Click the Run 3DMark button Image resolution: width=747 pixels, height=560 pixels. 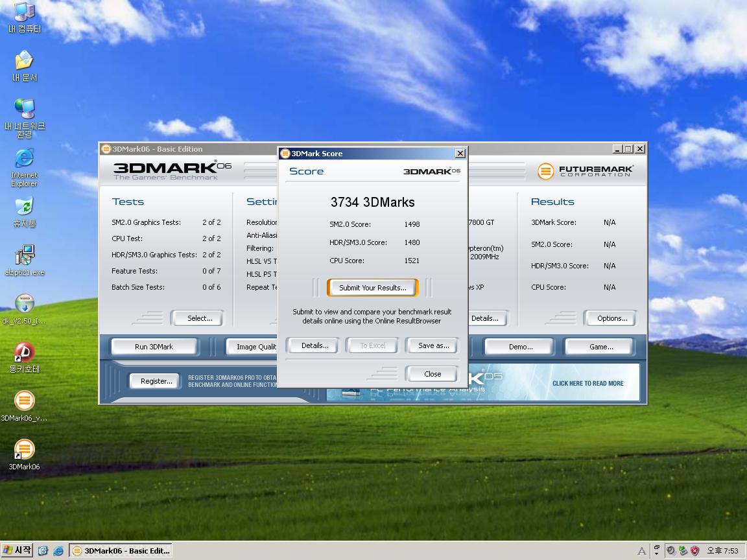tap(154, 347)
